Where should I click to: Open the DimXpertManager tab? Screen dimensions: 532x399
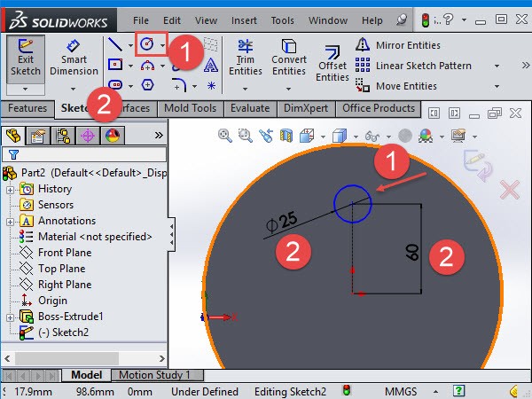88,136
